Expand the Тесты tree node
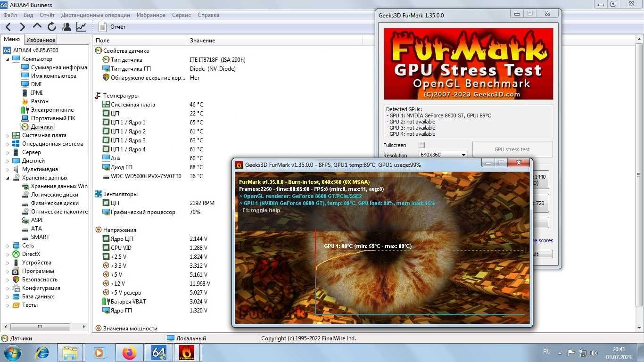Image resolution: width=644 pixels, height=362 pixels. coord(8,305)
